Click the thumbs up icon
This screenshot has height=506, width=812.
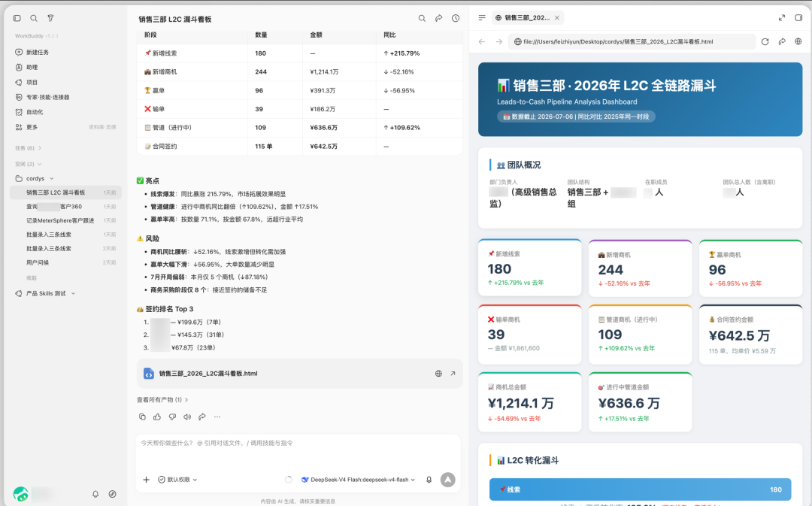click(x=157, y=417)
